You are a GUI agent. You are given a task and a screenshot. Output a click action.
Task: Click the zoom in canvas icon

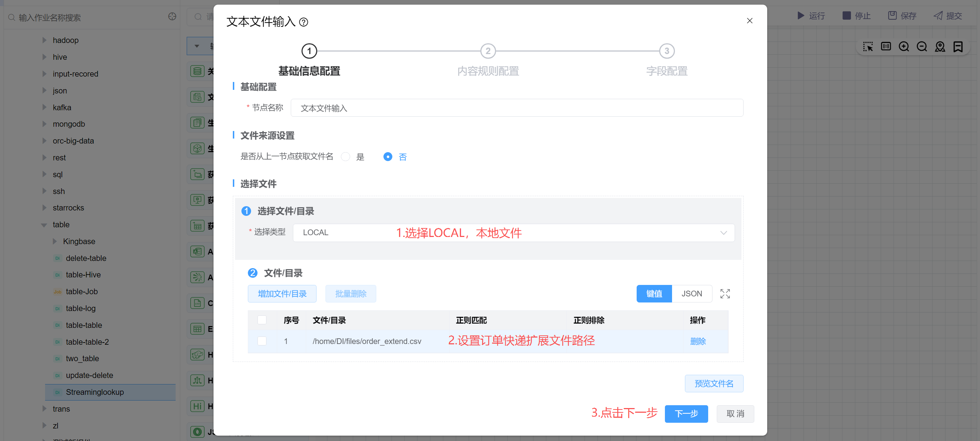pyautogui.click(x=903, y=47)
